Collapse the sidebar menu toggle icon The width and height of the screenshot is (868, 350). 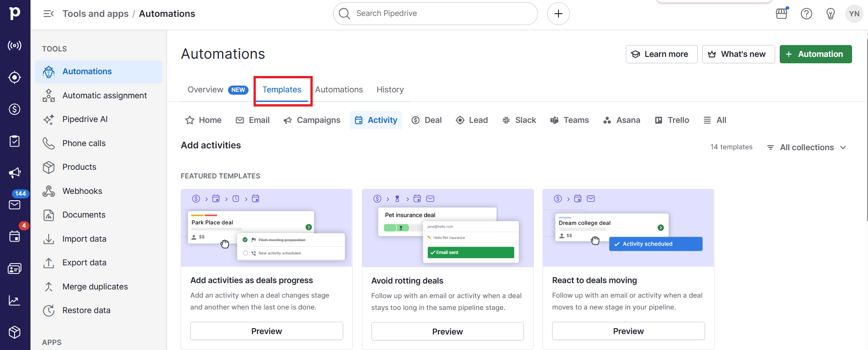click(x=49, y=14)
